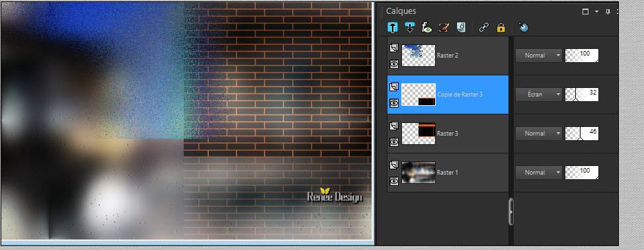
Task: Click the Raster 3 opacity slider at 46
Action: (x=582, y=134)
